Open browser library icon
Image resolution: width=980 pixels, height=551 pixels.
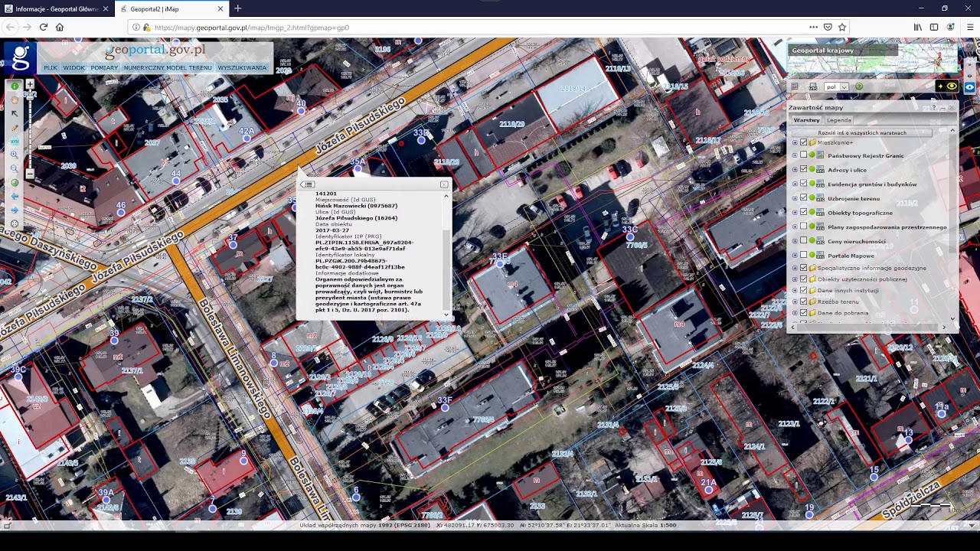pyautogui.click(x=917, y=28)
